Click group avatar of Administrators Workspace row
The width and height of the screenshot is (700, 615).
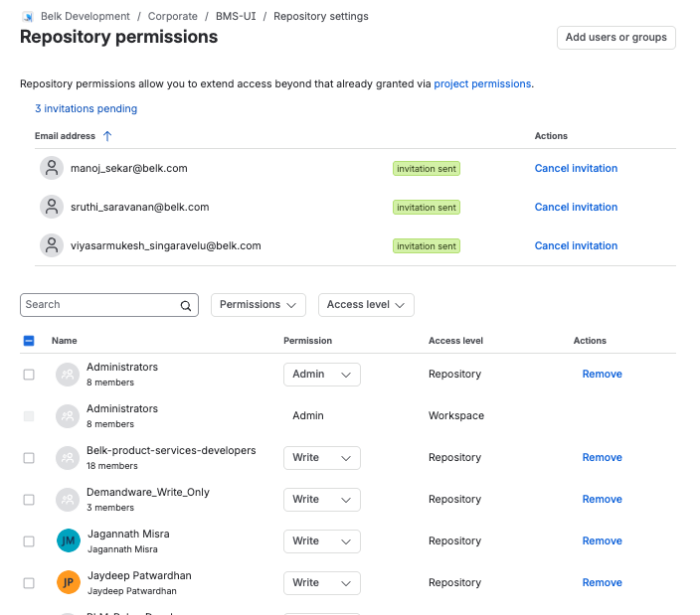pos(68,416)
